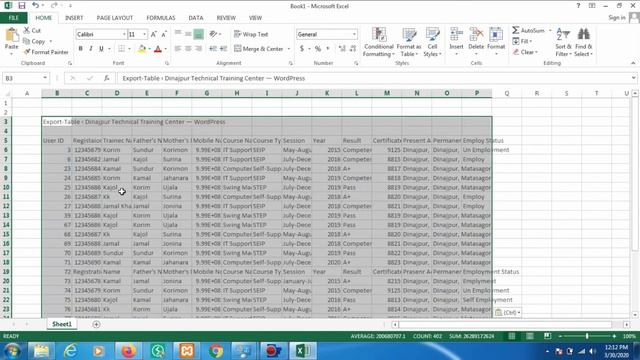Click the Undo arrow icon
The height and width of the screenshot is (360, 640).
[x=36, y=6]
